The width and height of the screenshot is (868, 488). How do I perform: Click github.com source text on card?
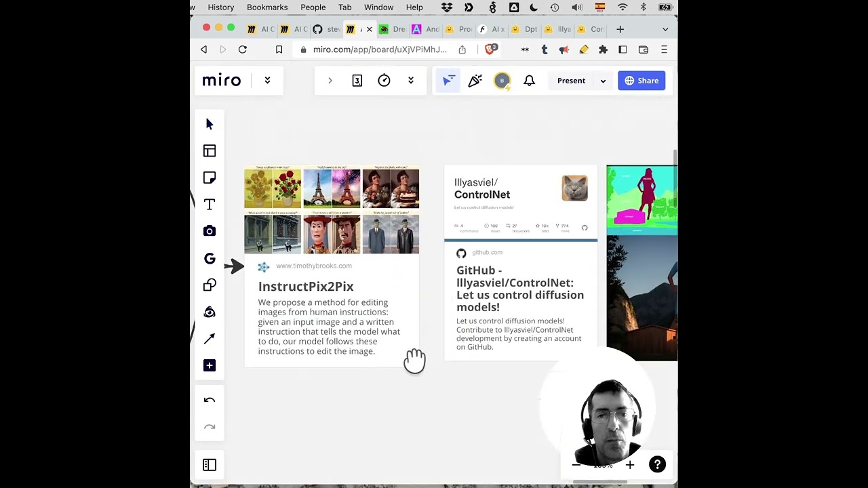[x=487, y=252]
